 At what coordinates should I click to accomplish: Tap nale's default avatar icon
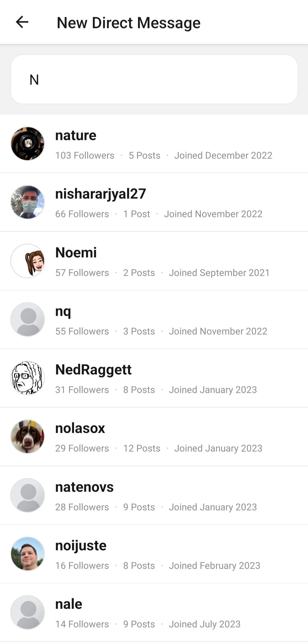(28, 612)
